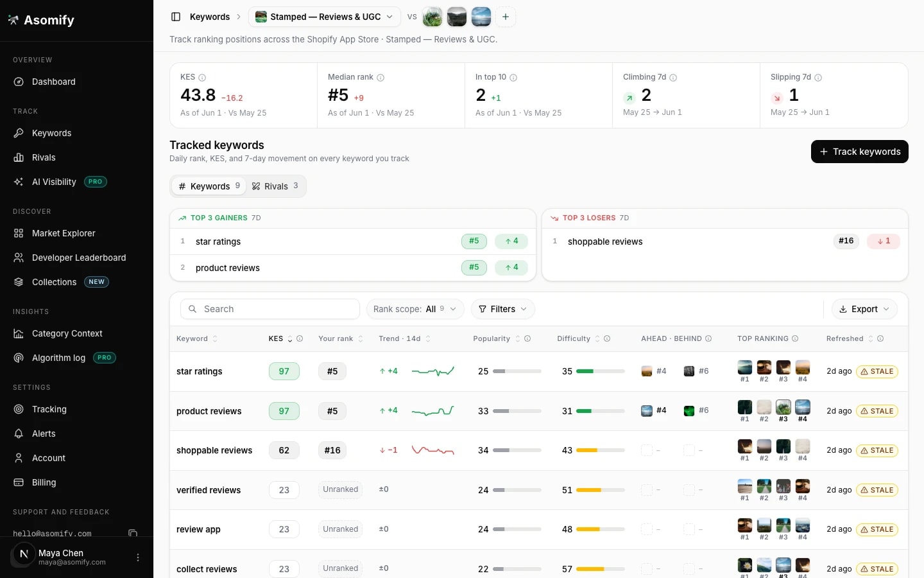The width and height of the screenshot is (924, 578).
Task: Show Ahead Behind column info icon
Action: coord(708,338)
